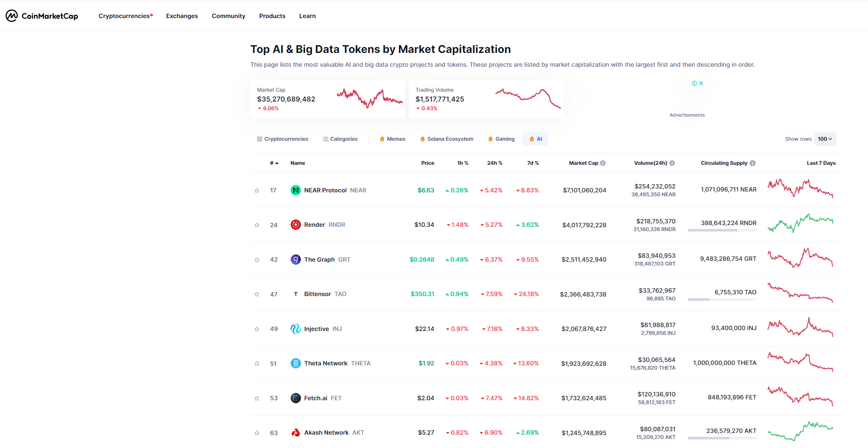Click Fetch.ai market cap $1,732,624,485
Image resolution: width=868 pixels, height=448 pixels.
pos(584,398)
